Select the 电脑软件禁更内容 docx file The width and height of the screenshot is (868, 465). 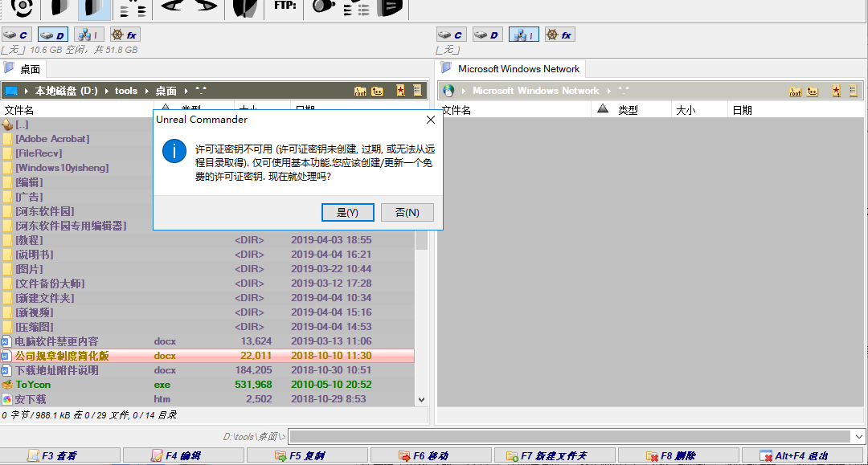pyautogui.click(x=207, y=341)
